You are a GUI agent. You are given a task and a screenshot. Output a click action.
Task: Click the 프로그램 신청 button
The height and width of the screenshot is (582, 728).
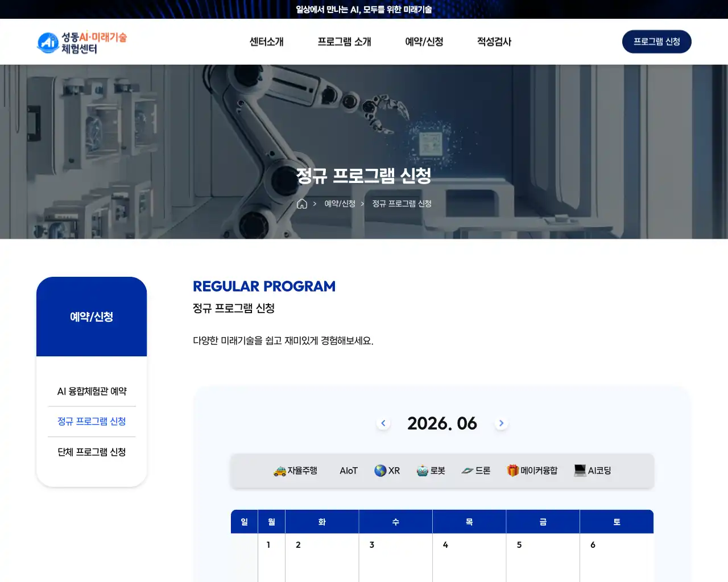pos(657,41)
